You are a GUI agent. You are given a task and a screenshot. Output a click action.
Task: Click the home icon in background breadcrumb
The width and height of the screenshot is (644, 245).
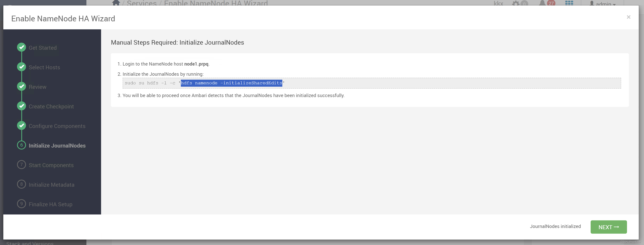pos(116,3)
